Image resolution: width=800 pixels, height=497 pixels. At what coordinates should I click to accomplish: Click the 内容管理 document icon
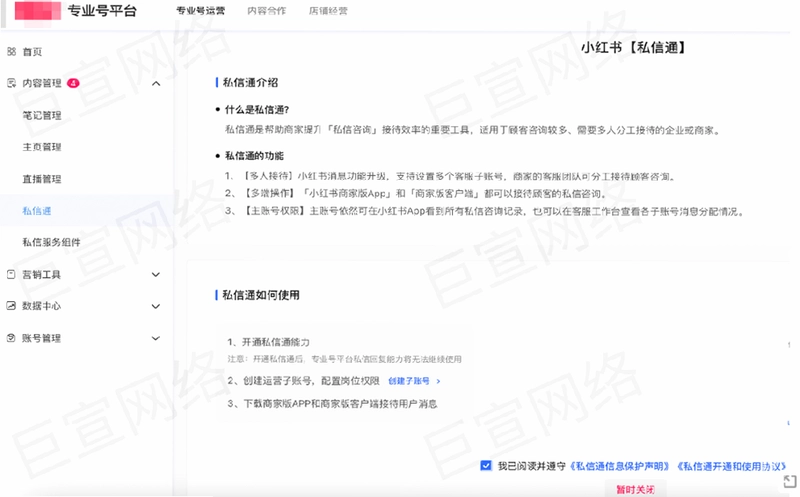(11, 83)
